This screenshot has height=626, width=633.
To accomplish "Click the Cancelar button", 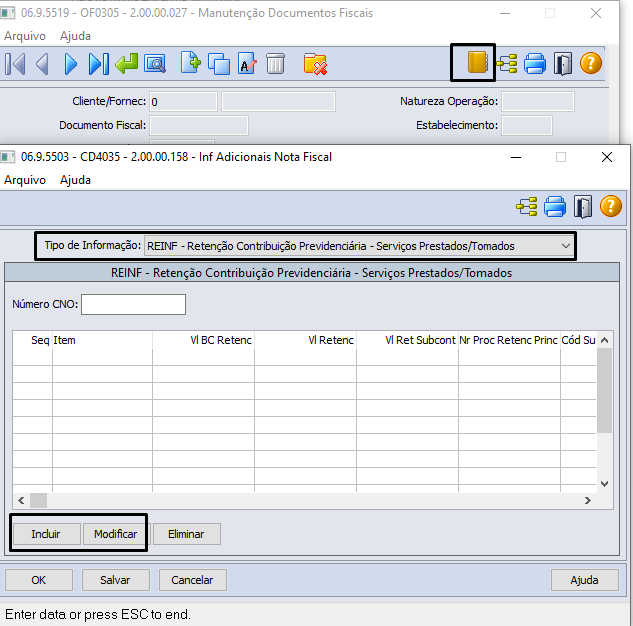I will pos(193,580).
